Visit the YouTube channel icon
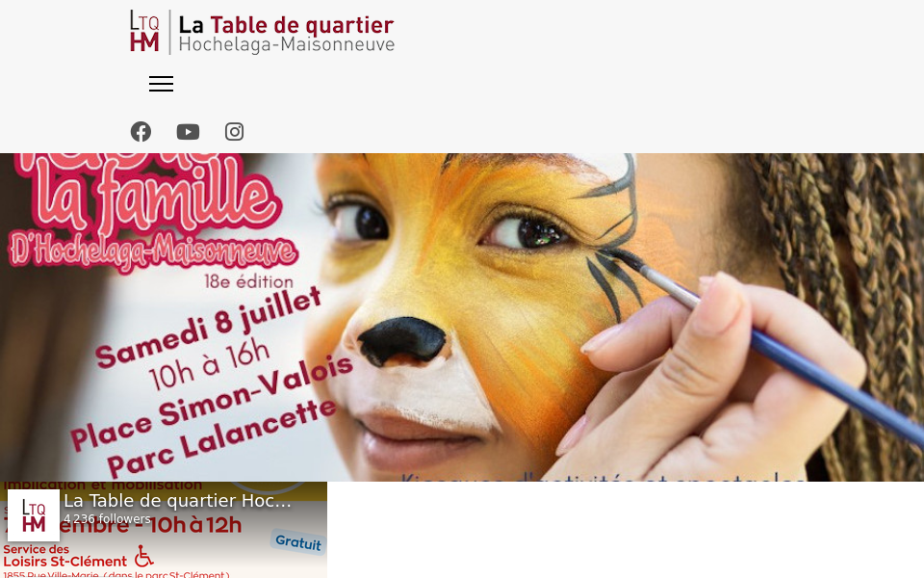Image resolution: width=924 pixels, height=578 pixels. pyautogui.click(x=188, y=132)
